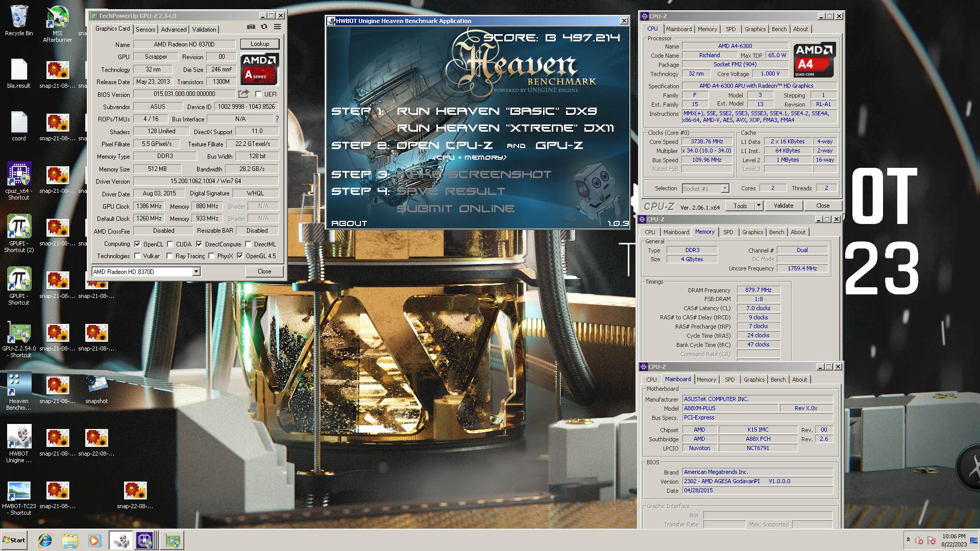
Task: Click GPU-Z refresh icon
Action: point(264,27)
